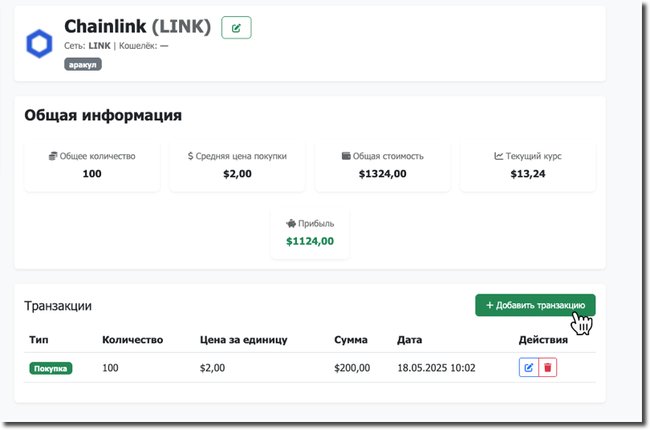Screen dimensions: 650x430
Task: Click the Текущий курс label
Action: 534,156
